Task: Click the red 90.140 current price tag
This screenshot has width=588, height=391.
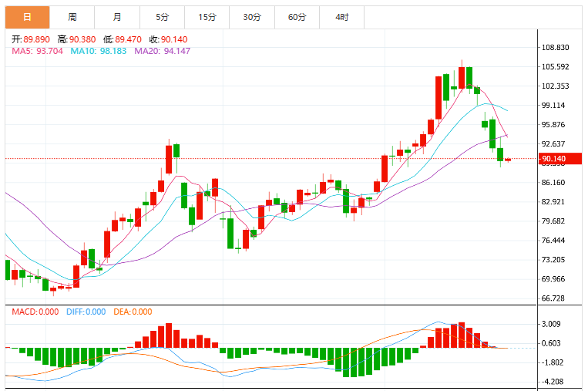Action: (x=560, y=159)
